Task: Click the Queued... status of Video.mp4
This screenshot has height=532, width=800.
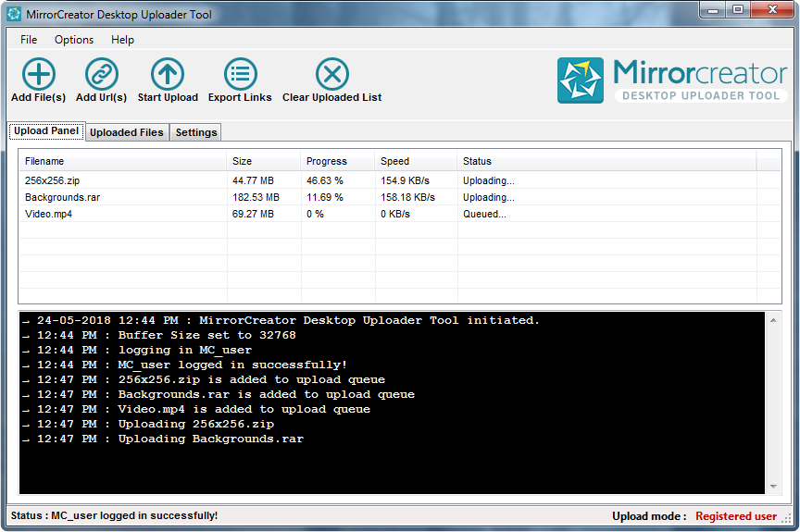Action: (x=484, y=214)
